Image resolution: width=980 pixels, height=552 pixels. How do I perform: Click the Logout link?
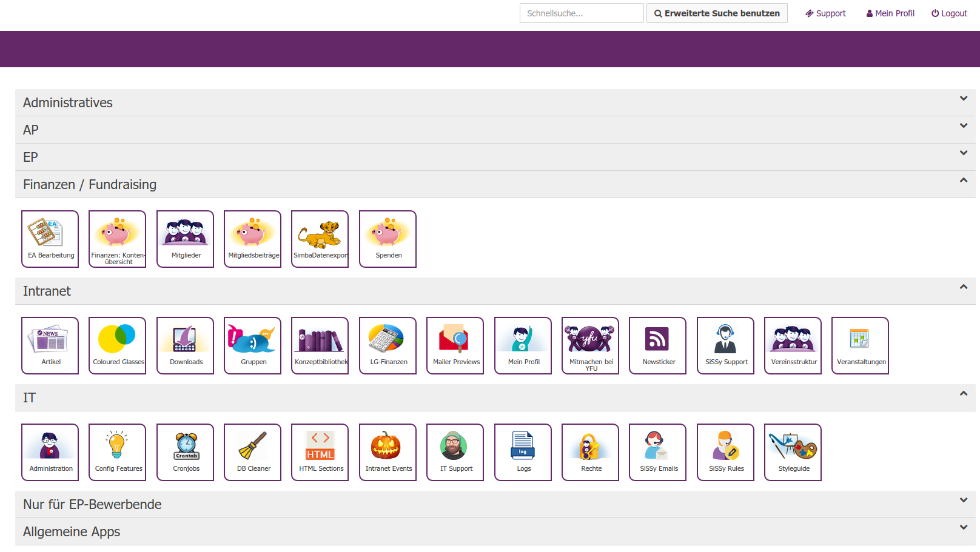(x=949, y=13)
